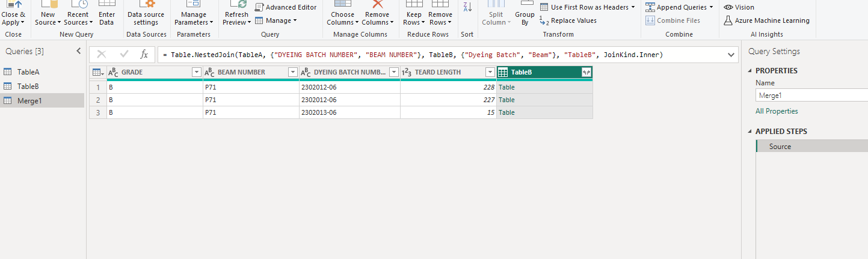Screen dimensions: 868x259
Task: Select the Source applied step
Action: pos(811,146)
